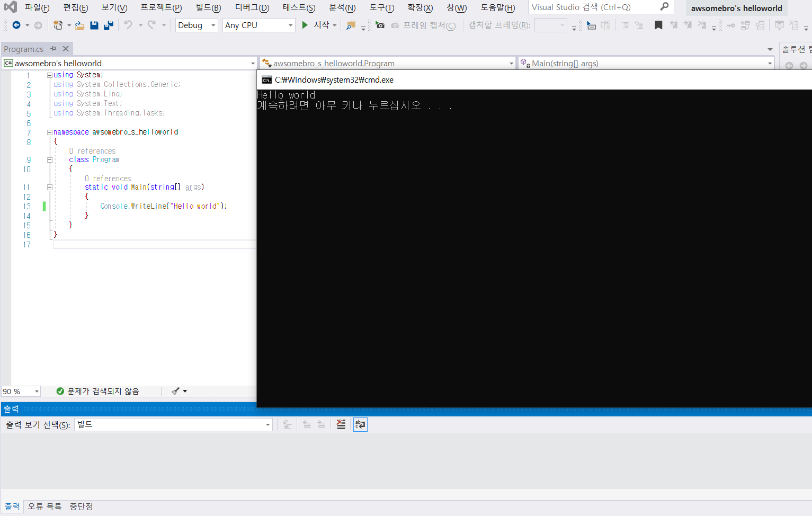Pin the Program.cs tab

[x=53, y=49]
